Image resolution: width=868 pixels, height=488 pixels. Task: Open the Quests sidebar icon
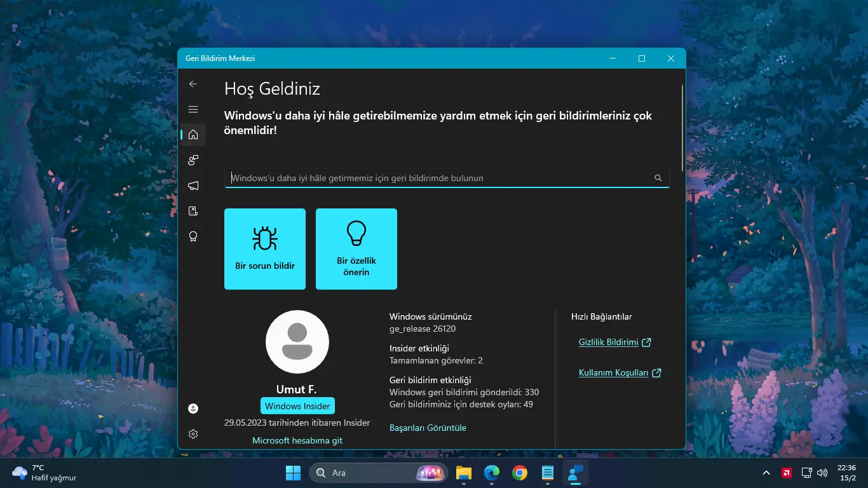(x=193, y=211)
